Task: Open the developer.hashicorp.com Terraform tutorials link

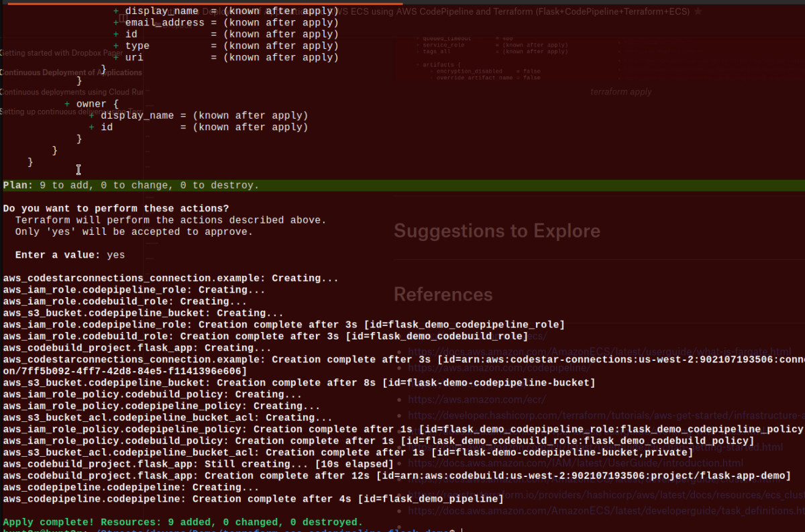Action: 604,416
